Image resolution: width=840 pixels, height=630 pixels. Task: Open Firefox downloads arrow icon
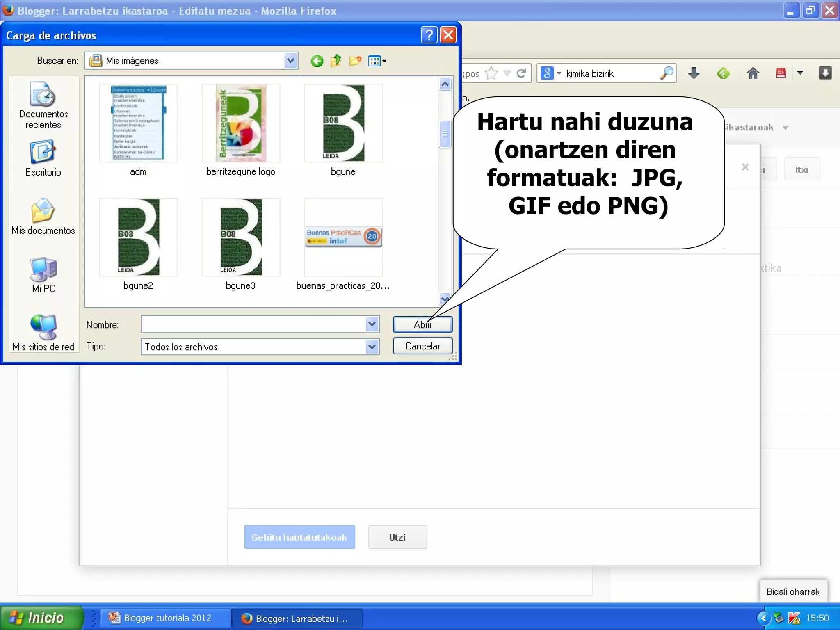(694, 73)
